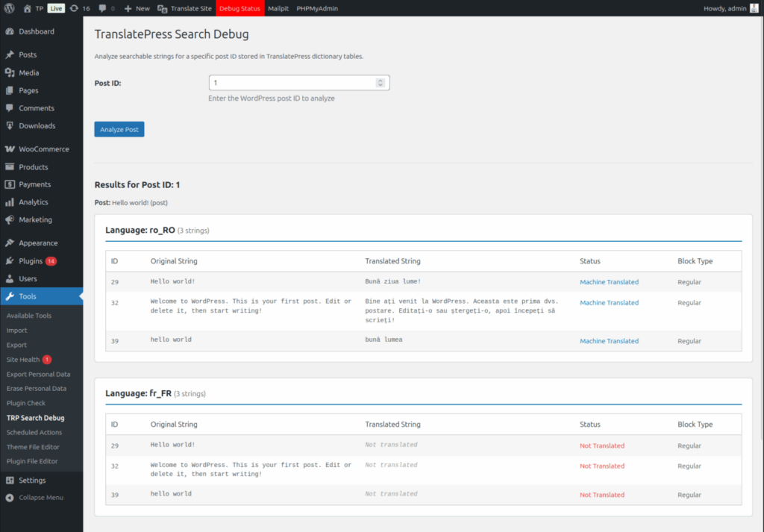Select the WooCommerce sidebar icon
764x532 pixels.
coord(10,148)
